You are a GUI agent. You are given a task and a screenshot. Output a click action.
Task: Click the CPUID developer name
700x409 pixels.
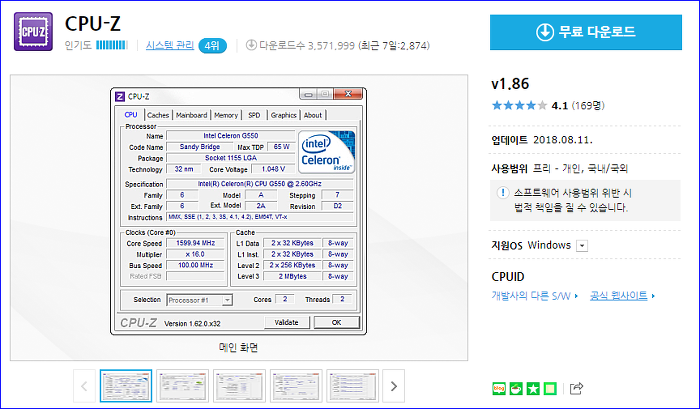coord(508,277)
